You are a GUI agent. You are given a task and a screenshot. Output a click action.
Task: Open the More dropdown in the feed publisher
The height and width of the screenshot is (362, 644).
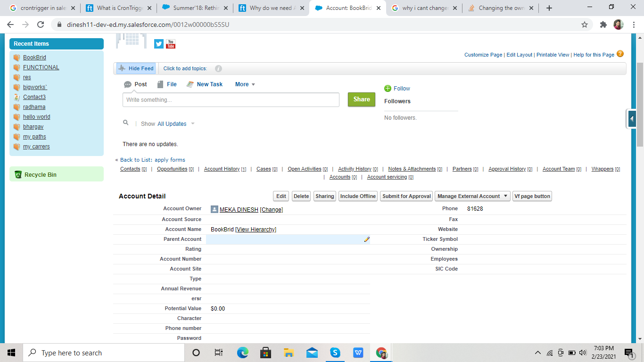[x=245, y=84]
